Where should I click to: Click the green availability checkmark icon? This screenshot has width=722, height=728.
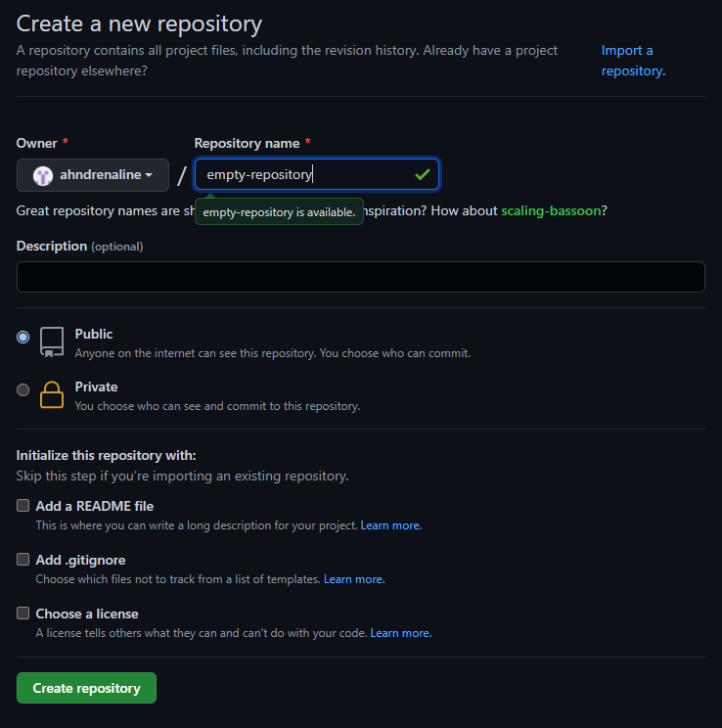point(422,174)
